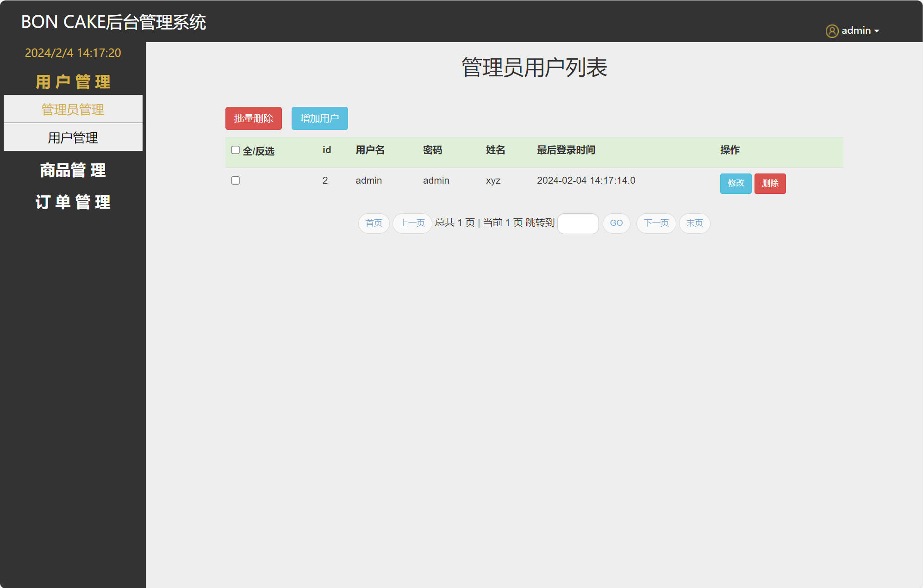Viewport: 923px width, 588px height.
Task: Expand the 订单管理 sidebar section
Action: tap(73, 202)
